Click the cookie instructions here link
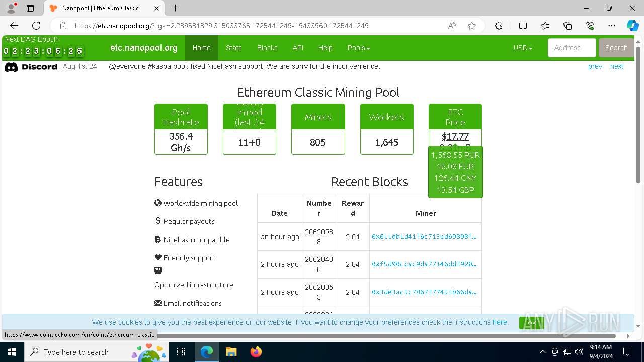644x362 pixels. 500,322
